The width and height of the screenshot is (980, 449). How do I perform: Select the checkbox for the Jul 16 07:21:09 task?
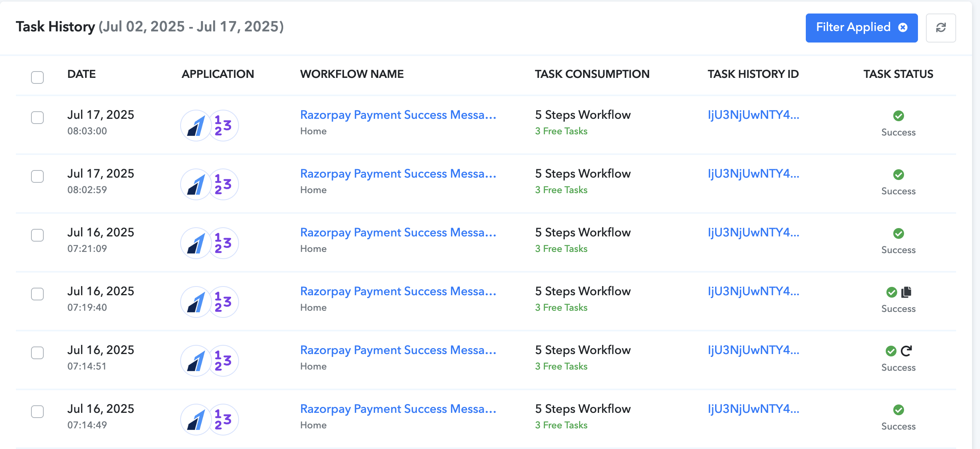coord(37,235)
